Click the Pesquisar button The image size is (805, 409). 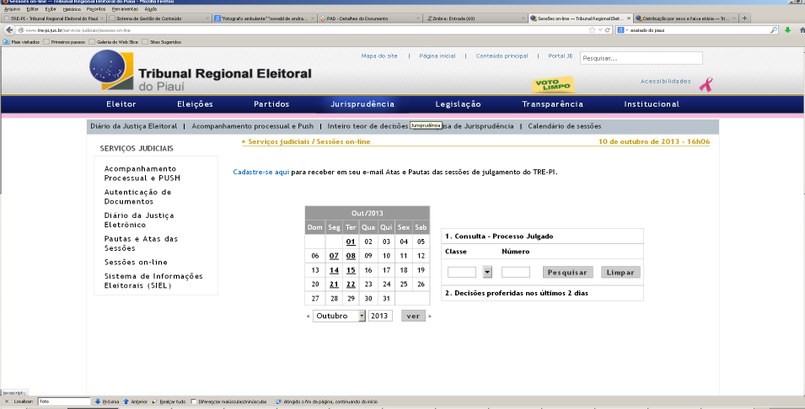tap(568, 272)
